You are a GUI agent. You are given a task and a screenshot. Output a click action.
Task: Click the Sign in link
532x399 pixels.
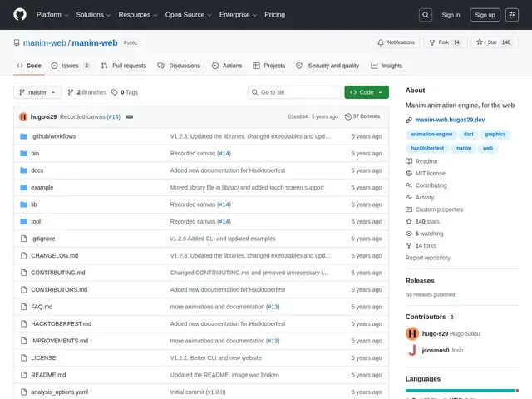pos(451,15)
